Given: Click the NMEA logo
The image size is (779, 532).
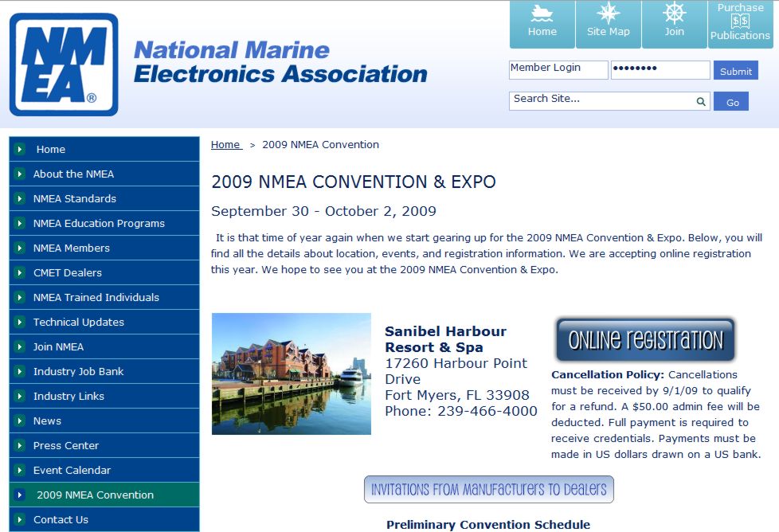Looking at the screenshot, I should [x=64, y=65].
